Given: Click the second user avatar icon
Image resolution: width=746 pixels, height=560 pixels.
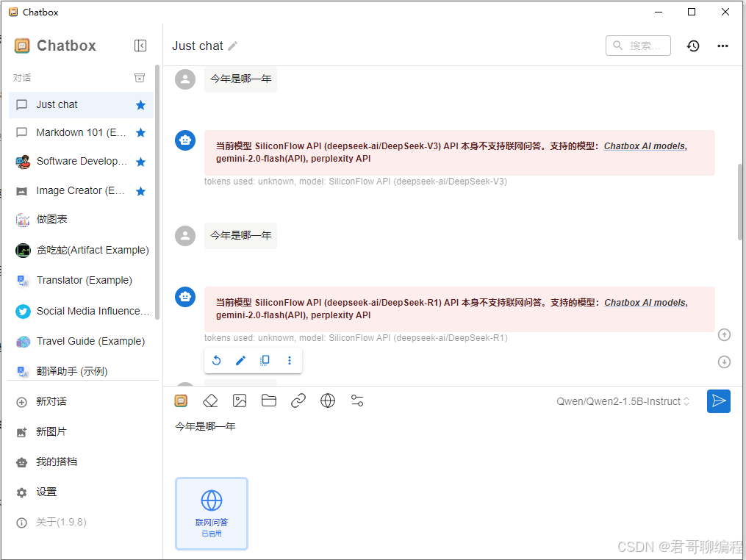Looking at the screenshot, I should pyautogui.click(x=185, y=235).
